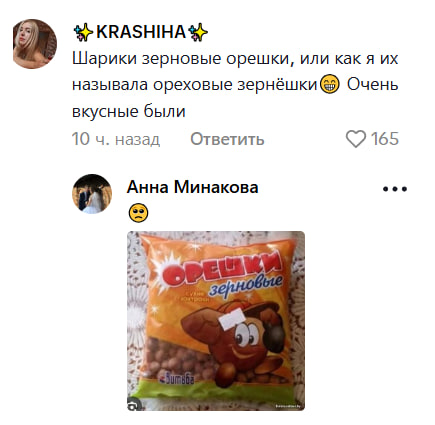Screen dimensions: 435x425
Task: Click the grinning emoji in the comment text
Action: [329, 84]
